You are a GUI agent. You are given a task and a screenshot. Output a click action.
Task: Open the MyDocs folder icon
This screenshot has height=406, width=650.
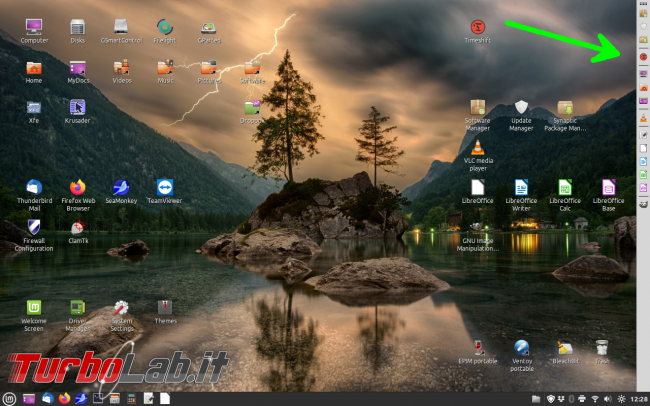[78, 68]
